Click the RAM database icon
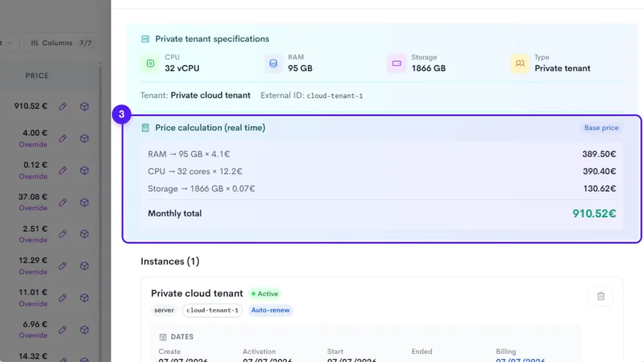This screenshot has height=362, width=644. coord(273,63)
